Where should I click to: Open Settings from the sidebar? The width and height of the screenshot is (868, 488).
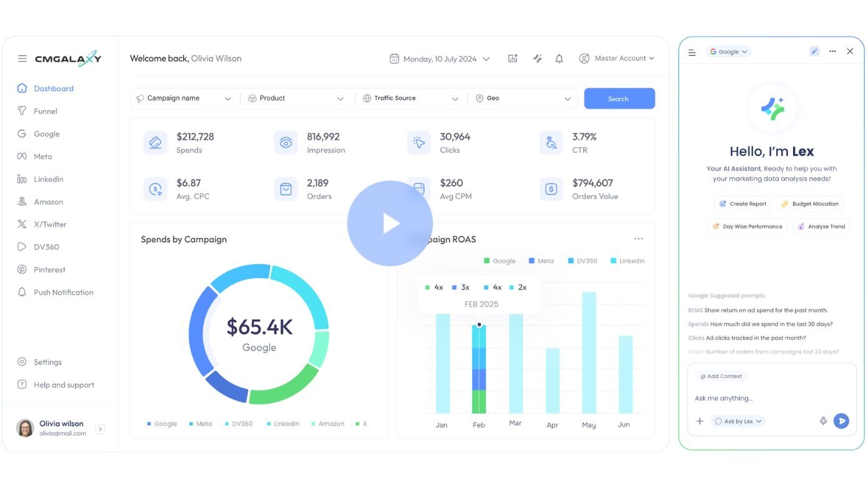[40, 362]
